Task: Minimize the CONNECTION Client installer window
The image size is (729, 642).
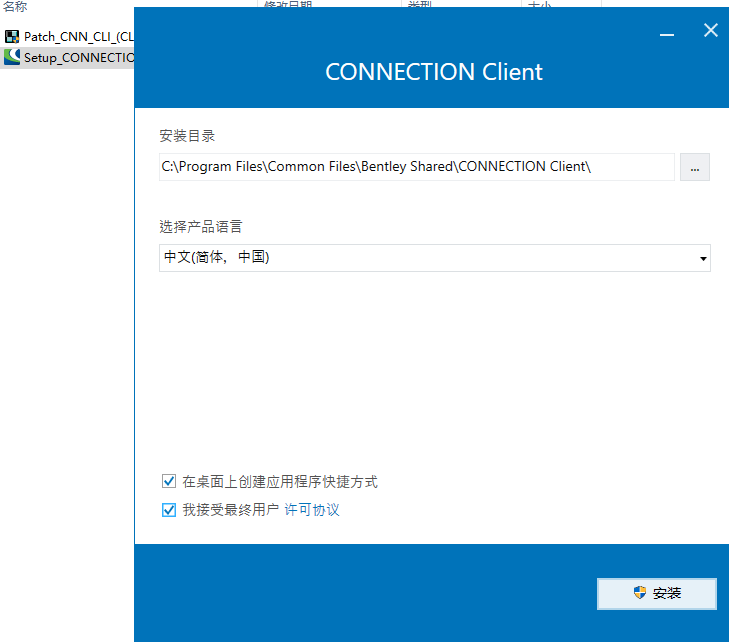Action: [667, 32]
